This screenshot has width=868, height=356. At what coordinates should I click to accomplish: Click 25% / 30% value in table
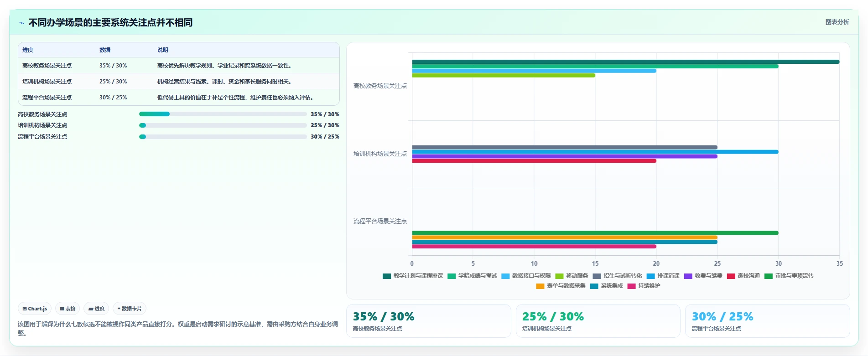(113, 82)
